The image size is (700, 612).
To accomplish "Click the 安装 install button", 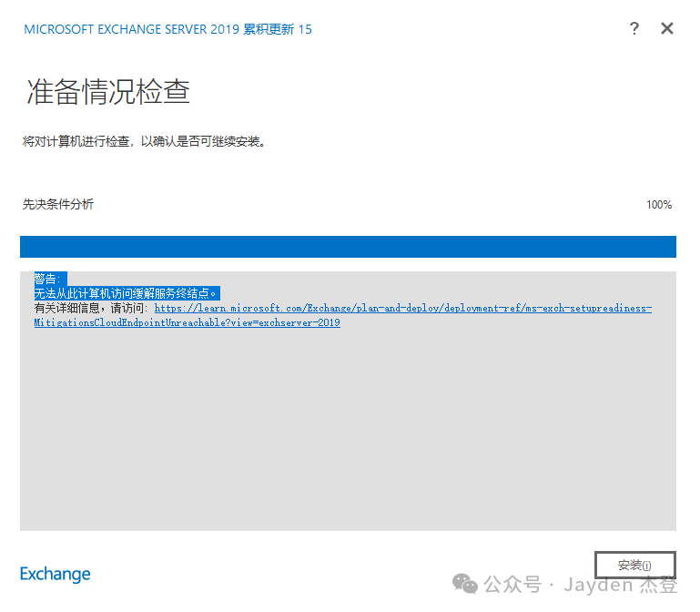I will (634, 566).
